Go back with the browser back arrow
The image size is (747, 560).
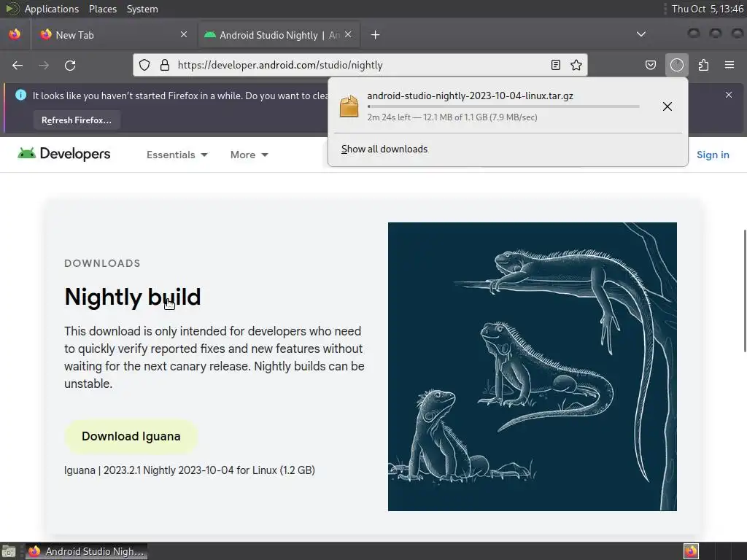click(x=18, y=65)
